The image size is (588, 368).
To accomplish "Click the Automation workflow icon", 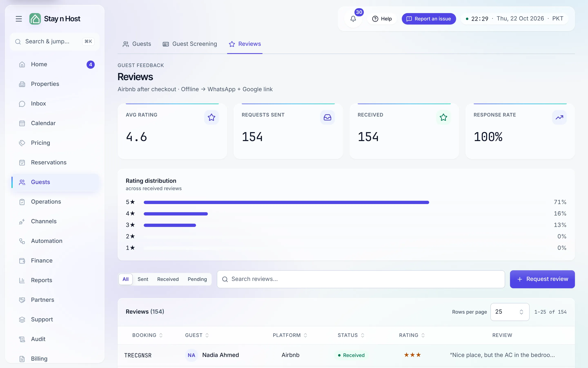I will 22,241.
